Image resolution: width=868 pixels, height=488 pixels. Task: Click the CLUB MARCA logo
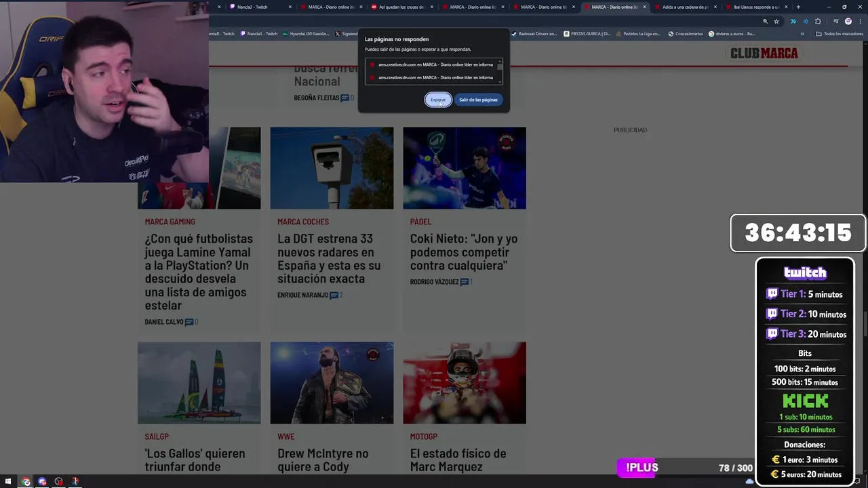tap(764, 53)
